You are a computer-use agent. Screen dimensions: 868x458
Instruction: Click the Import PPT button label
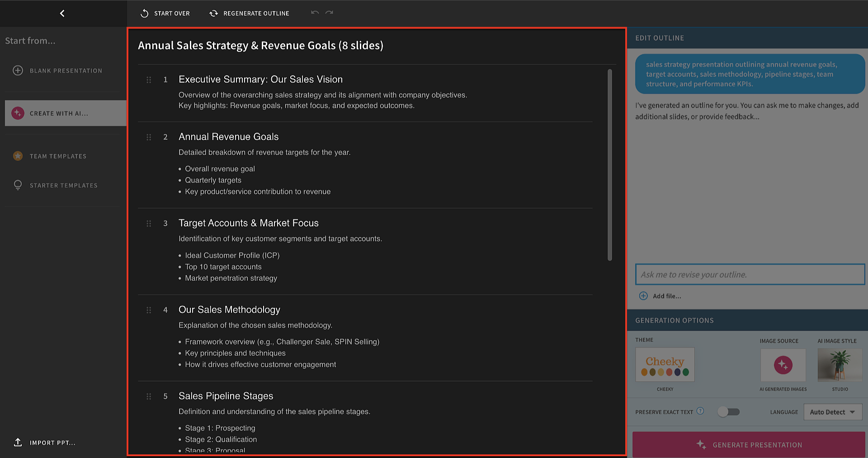point(52,443)
